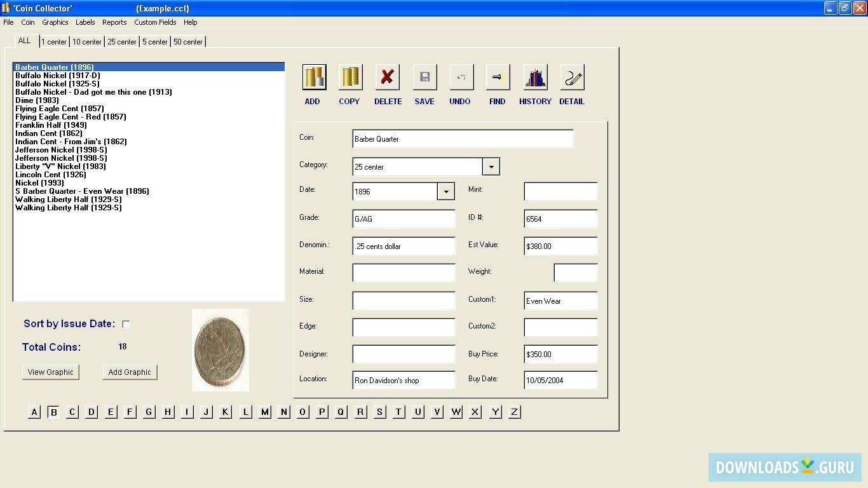Click into the Est Value field
The height and width of the screenshot is (488, 868).
click(560, 247)
